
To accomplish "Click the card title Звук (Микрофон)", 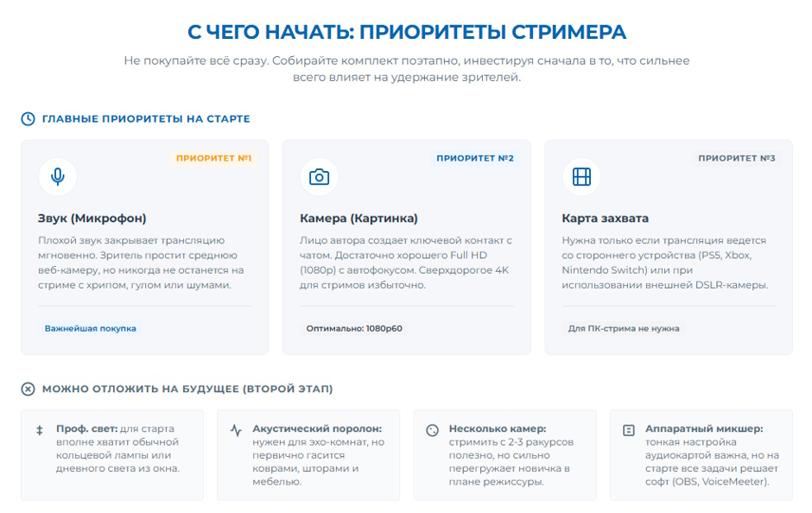I will pos(92,218).
